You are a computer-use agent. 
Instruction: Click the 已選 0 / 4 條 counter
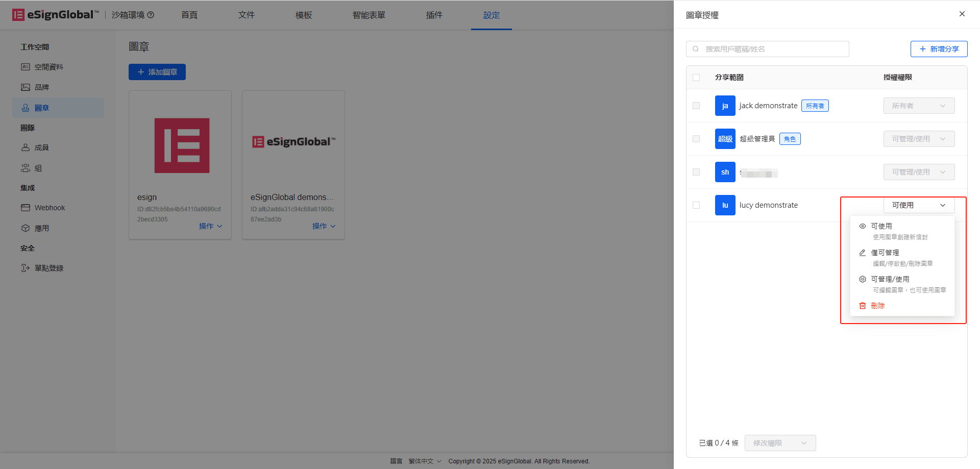coord(719,443)
